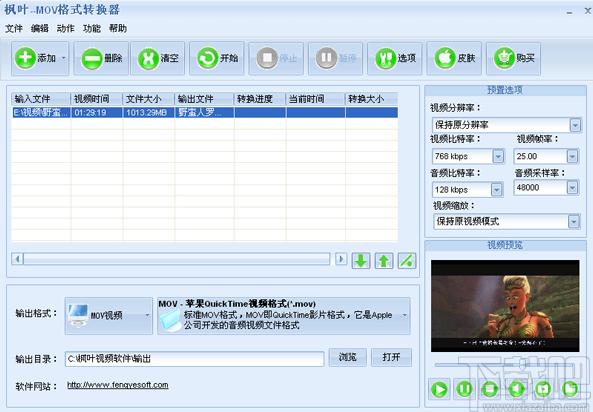
Task: Click the file list's horizontal scrollbar track
Action: (177, 259)
